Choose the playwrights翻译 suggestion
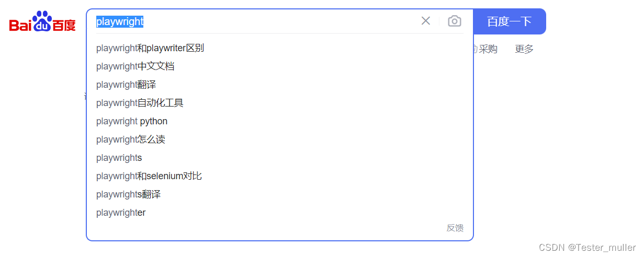The height and width of the screenshot is (257, 644). pos(128,194)
